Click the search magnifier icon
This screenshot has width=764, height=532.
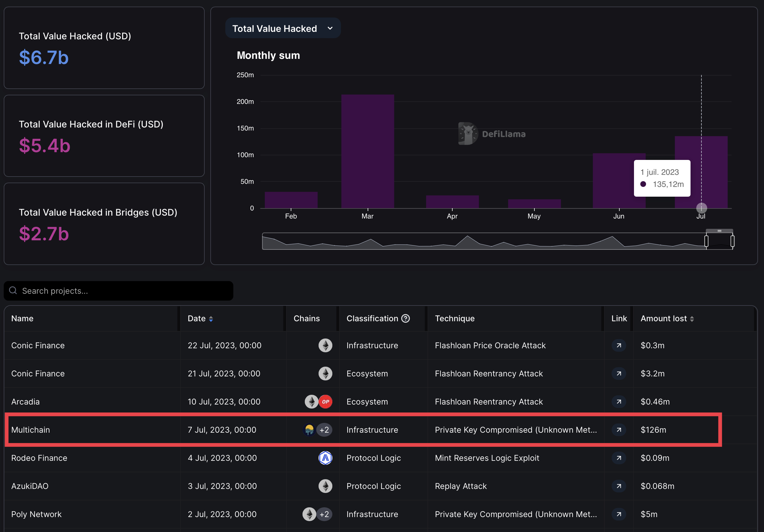click(x=13, y=291)
